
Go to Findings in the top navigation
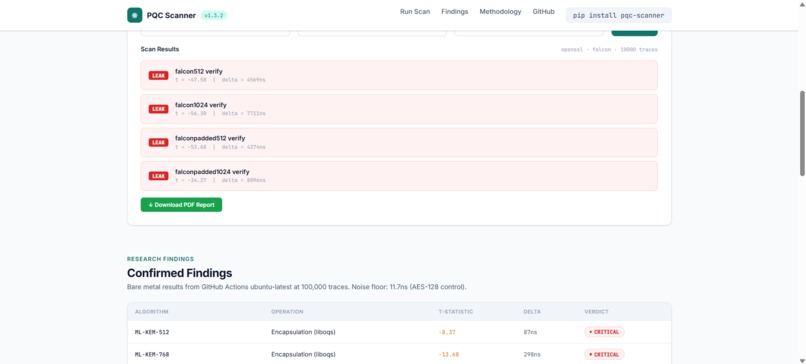[x=455, y=11]
